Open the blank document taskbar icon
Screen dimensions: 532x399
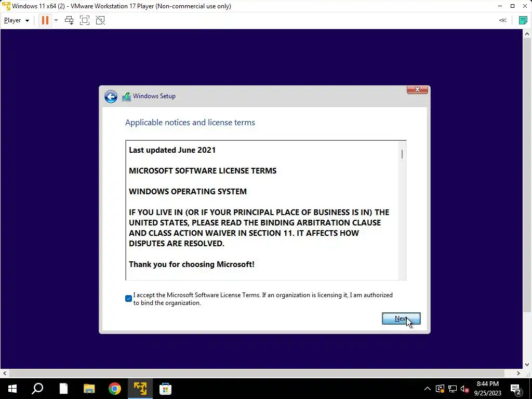pos(63,389)
